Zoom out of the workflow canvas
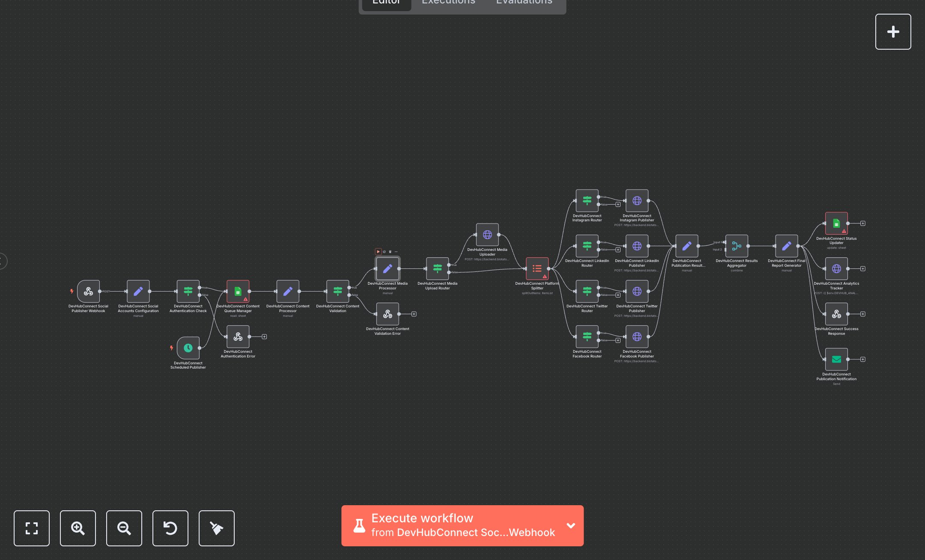 click(x=124, y=528)
